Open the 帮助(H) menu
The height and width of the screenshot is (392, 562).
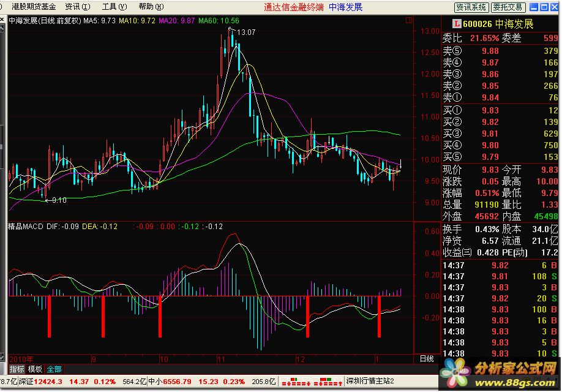tap(151, 7)
